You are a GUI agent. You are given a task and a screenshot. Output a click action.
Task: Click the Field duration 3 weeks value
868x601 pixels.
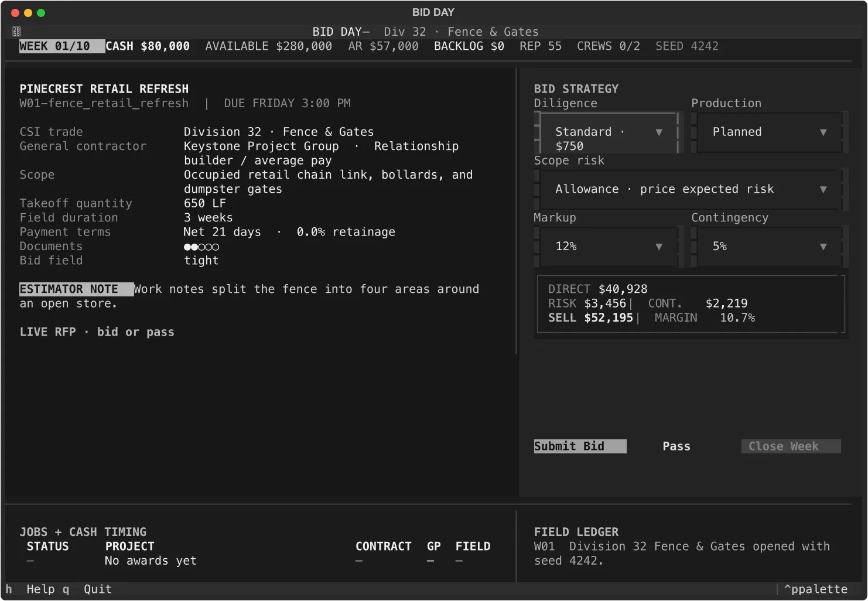(209, 218)
